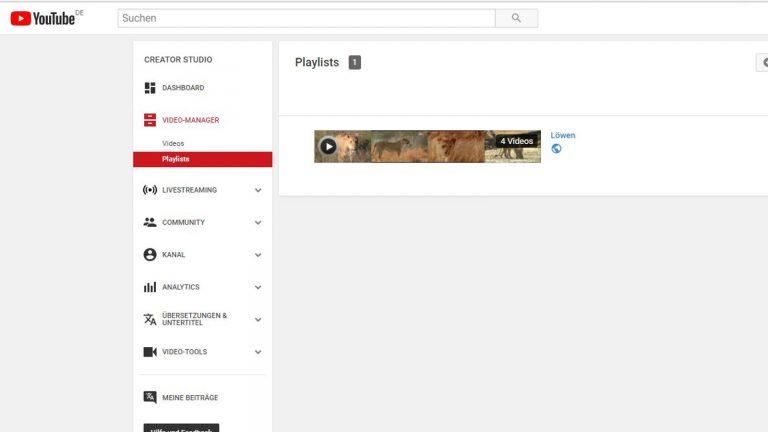This screenshot has width=768, height=432.
Task: Click the Kanal account icon
Action: coord(150,255)
